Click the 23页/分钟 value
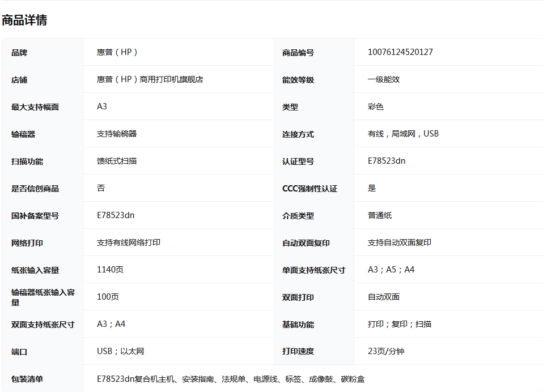 coord(386,352)
